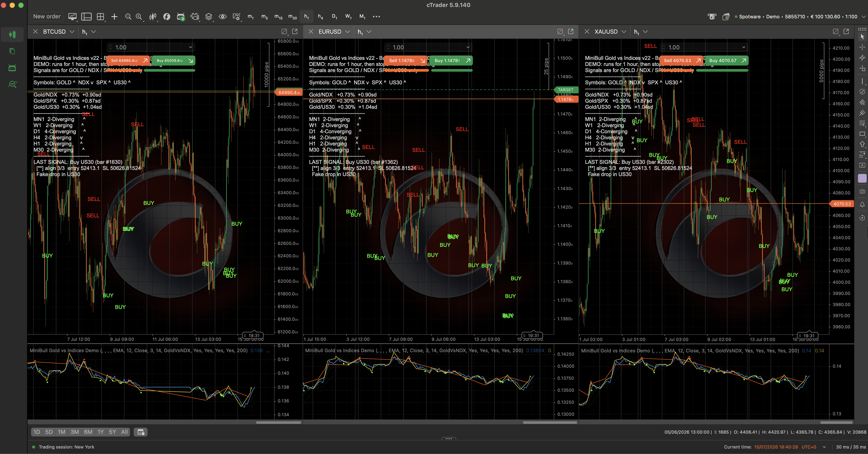Select the All range button
This screenshot has height=454, width=868.
tap(124, 432)
